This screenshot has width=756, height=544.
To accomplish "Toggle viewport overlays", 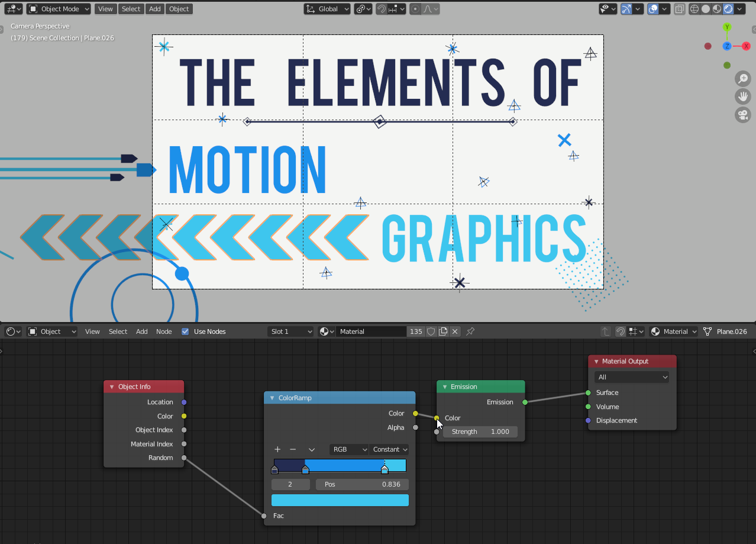I will 653,9.
